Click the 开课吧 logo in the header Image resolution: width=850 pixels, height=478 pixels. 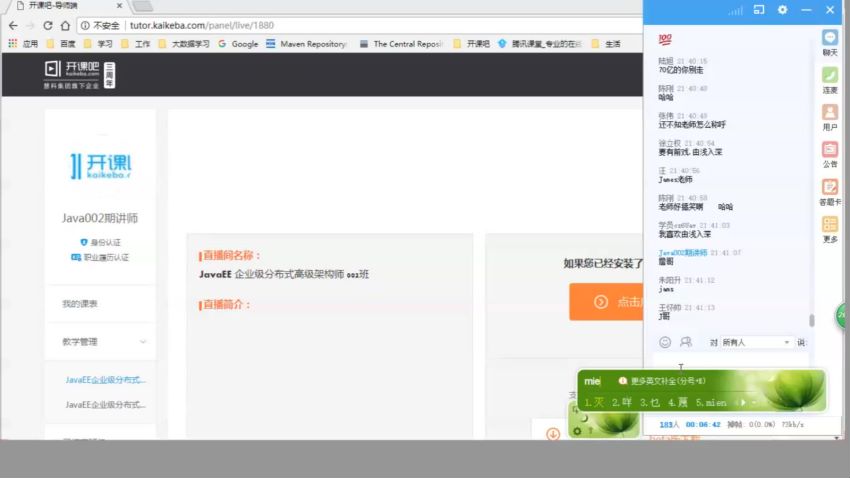(79, 75)
